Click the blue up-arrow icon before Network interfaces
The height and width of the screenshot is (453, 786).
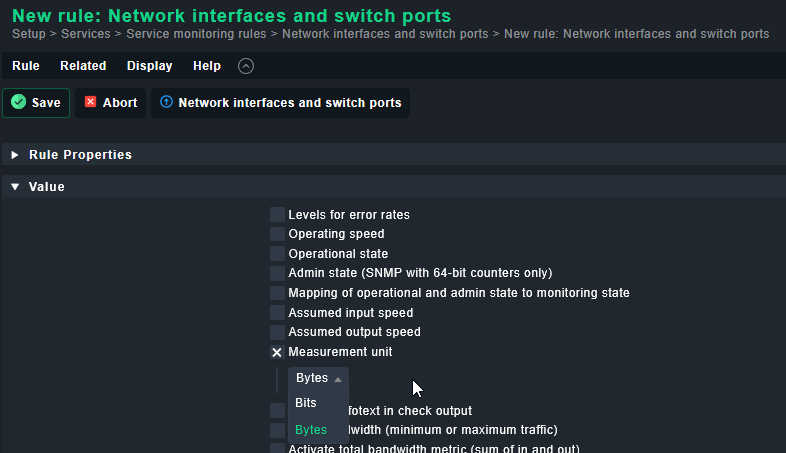click(x=166, y=102)
